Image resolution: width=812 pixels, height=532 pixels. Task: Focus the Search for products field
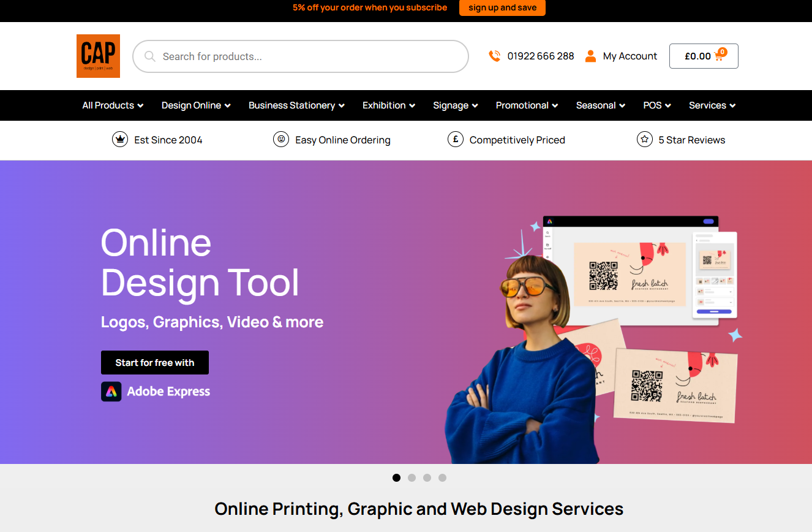coord(306,56)
